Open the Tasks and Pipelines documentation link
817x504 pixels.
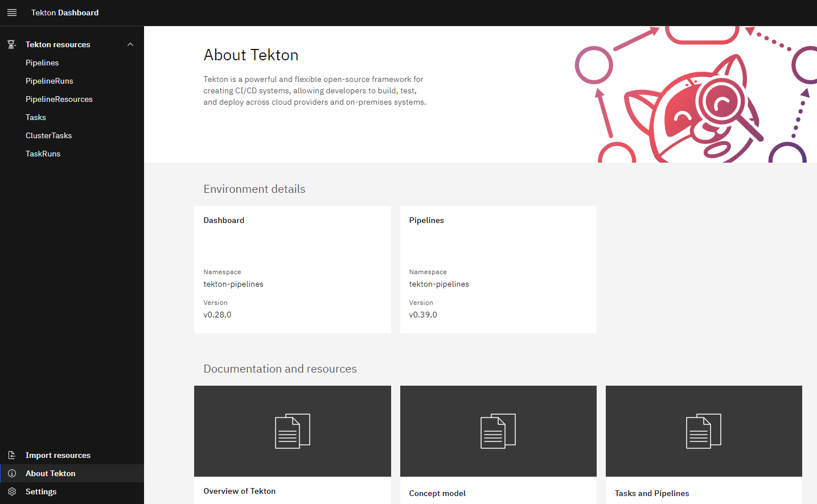click(x=652, y=493)
